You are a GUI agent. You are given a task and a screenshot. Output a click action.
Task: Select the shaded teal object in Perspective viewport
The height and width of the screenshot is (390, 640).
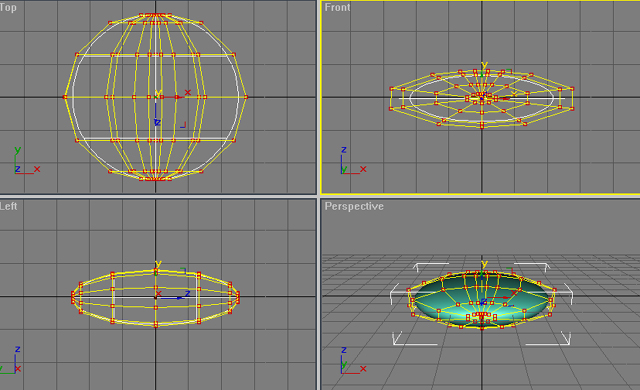pos(482,299)
